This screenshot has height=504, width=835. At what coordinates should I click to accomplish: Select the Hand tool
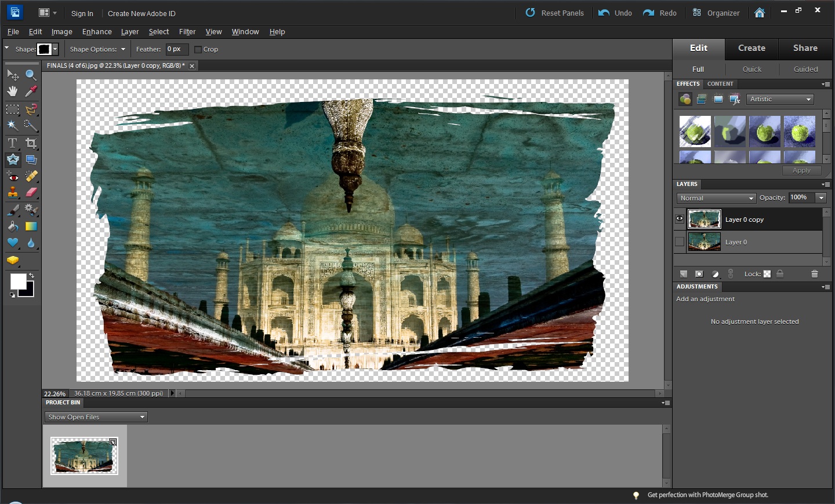(x=13, y=92)
